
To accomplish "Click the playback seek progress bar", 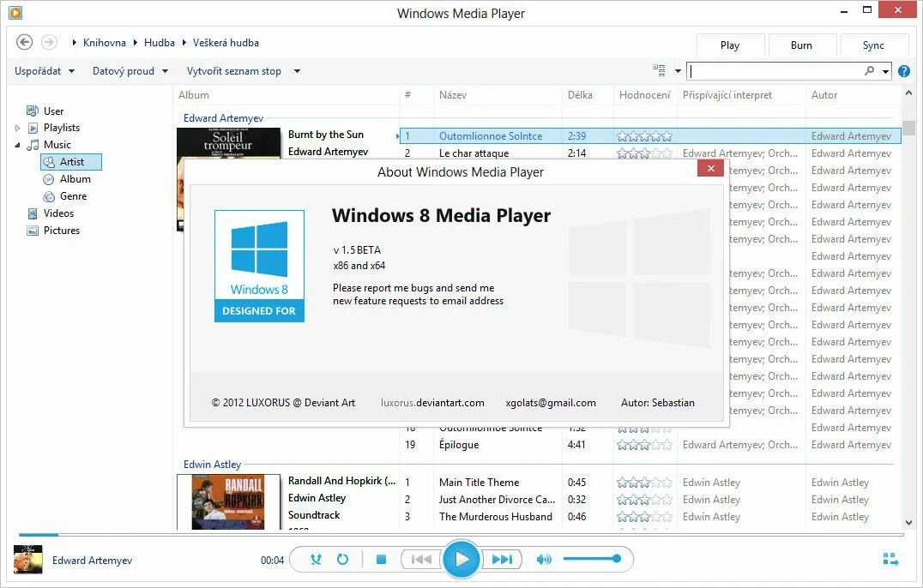I will (x=461, y=535).
